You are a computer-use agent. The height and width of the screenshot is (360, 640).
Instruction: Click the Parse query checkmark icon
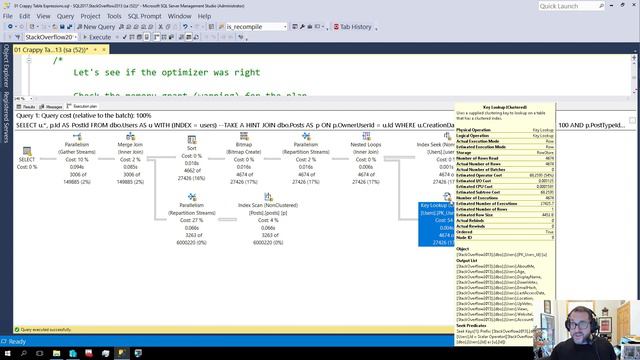tap(124, 37)
